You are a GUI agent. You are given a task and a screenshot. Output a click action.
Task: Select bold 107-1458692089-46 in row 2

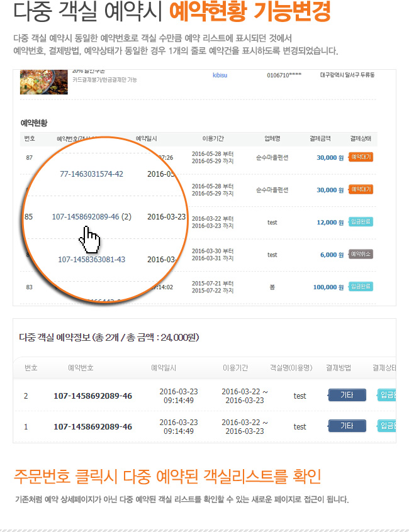(92, 396)
